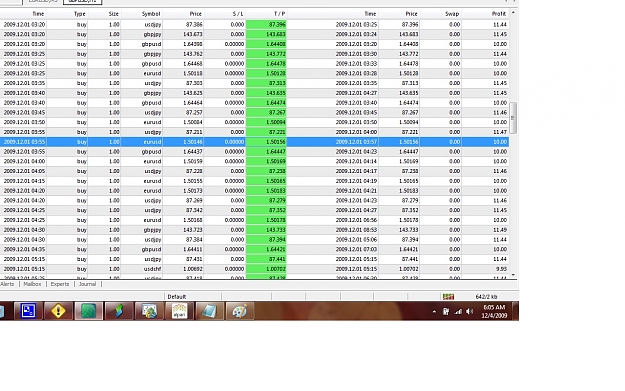Open the Paint palette taskbar icon

(x=240, y=311)
